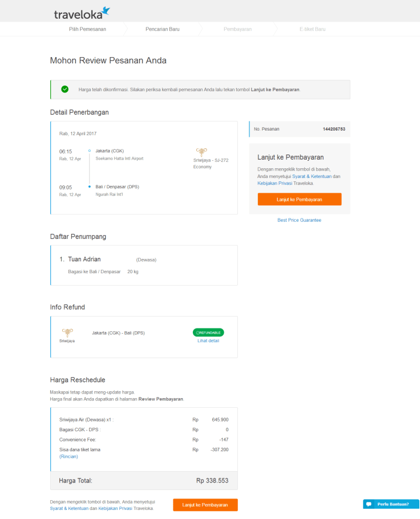Click Sriwijaya logo in Info Refund section

tap(67, 333)
